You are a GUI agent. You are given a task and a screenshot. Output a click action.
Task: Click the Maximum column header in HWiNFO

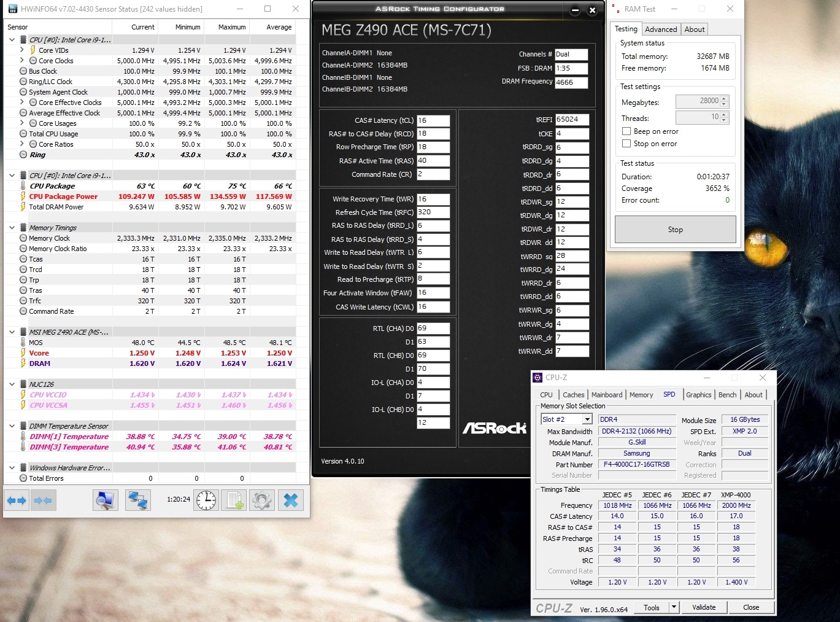point(226,27)
